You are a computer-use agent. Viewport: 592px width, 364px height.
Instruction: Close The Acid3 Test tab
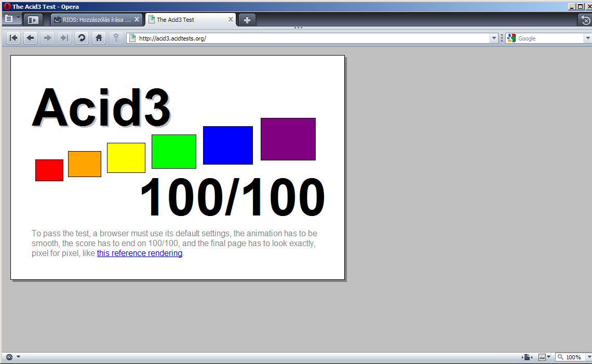coord(231,19)
